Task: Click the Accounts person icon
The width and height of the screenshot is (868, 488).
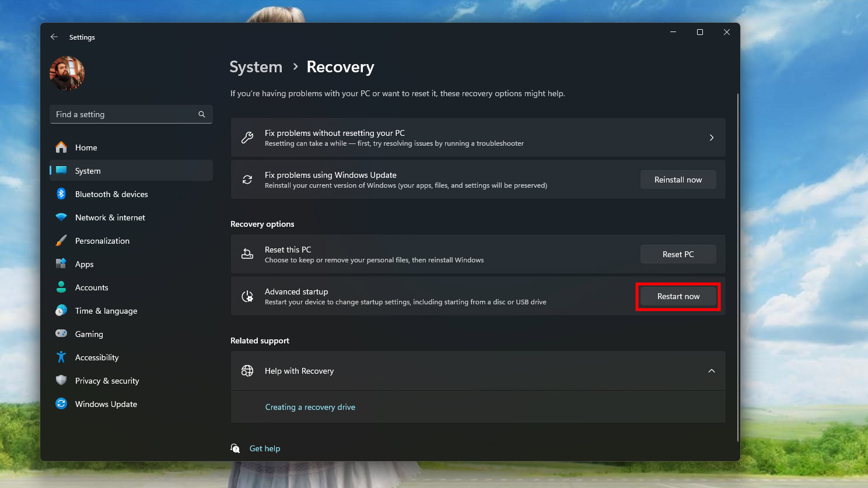Action: point(61,287)
